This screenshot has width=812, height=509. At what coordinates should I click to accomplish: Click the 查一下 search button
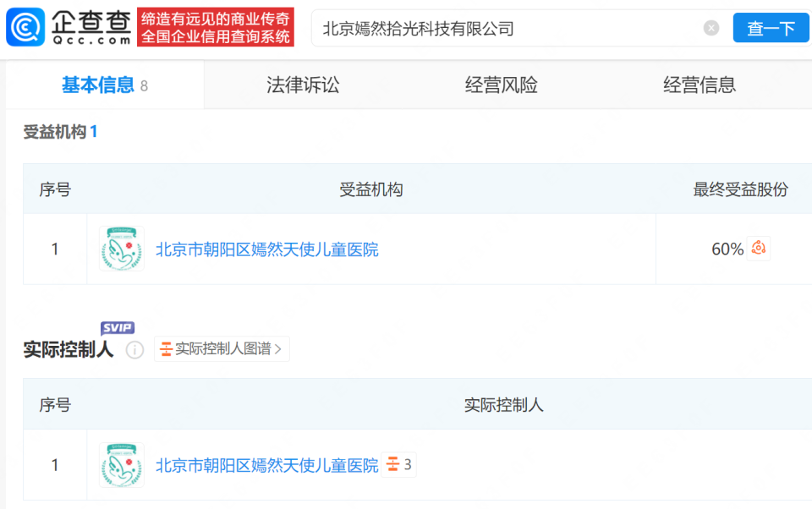click(771, 28)
